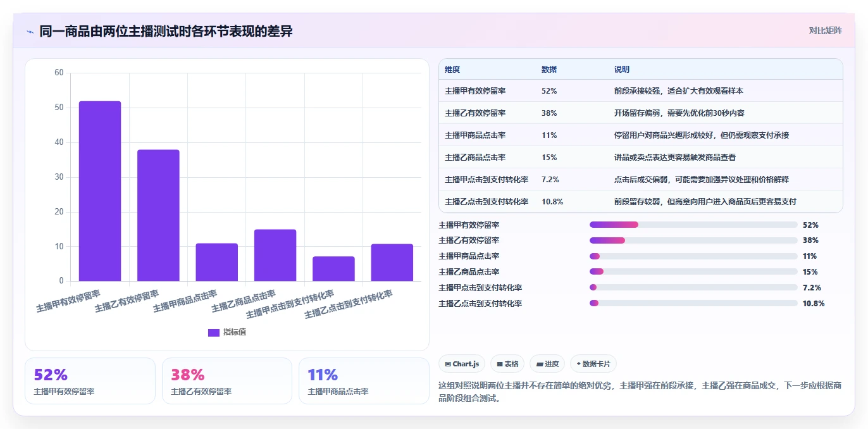This screenshot has width=868, height=429.
Task: Click the x-axis label 主播乙点击到支付转化率 under the chart
Action: 349,304
